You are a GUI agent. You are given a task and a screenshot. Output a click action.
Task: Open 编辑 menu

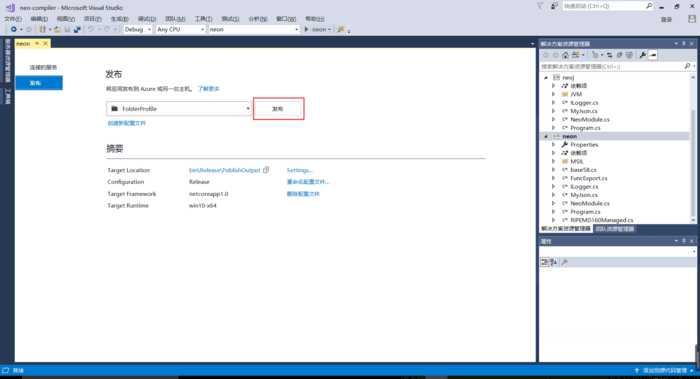[x=39, y=19]
